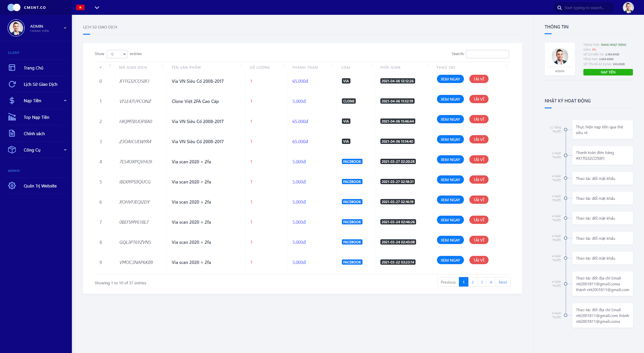
Task: Click the Top Nạp Tiền chart icon
Action: [12, 117]
